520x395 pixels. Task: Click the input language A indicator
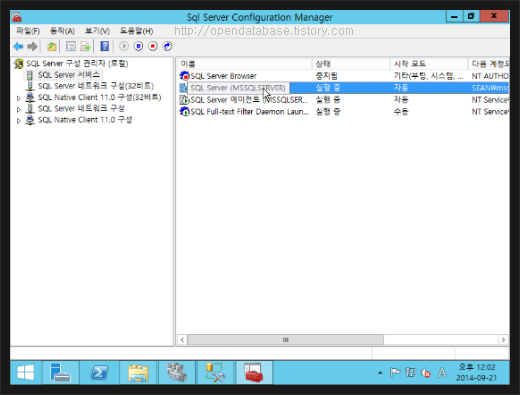click(x=442, y=372)
